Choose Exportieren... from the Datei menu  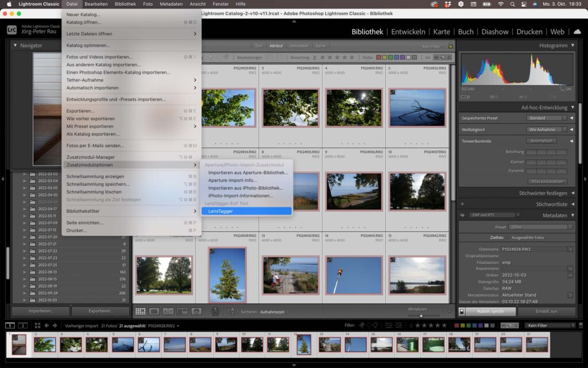131,111
